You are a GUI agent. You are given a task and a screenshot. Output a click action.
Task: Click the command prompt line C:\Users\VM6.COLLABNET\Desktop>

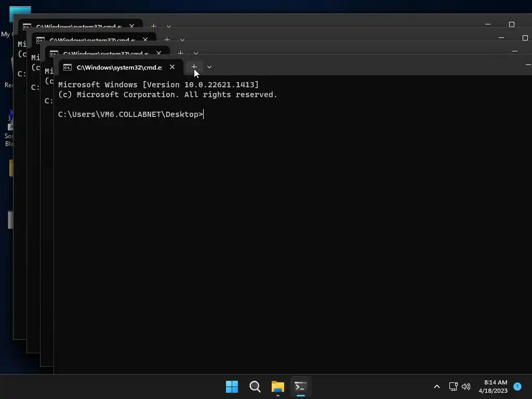[130, 114]
